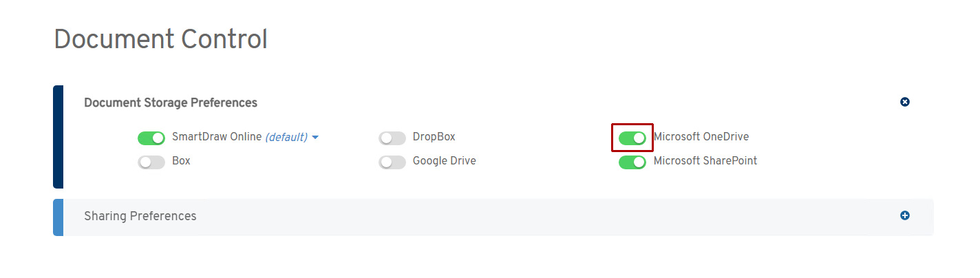Image resolution: width=980 pixels, height=278 pixels.
Task: Click the Google Drive label
Action: [444, 161]
